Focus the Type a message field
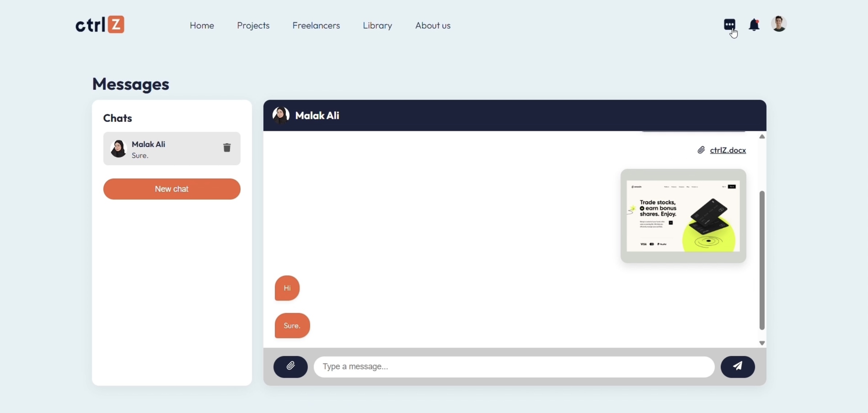Image resolution: width=868 pixels, height=413 pixels. 514,367
